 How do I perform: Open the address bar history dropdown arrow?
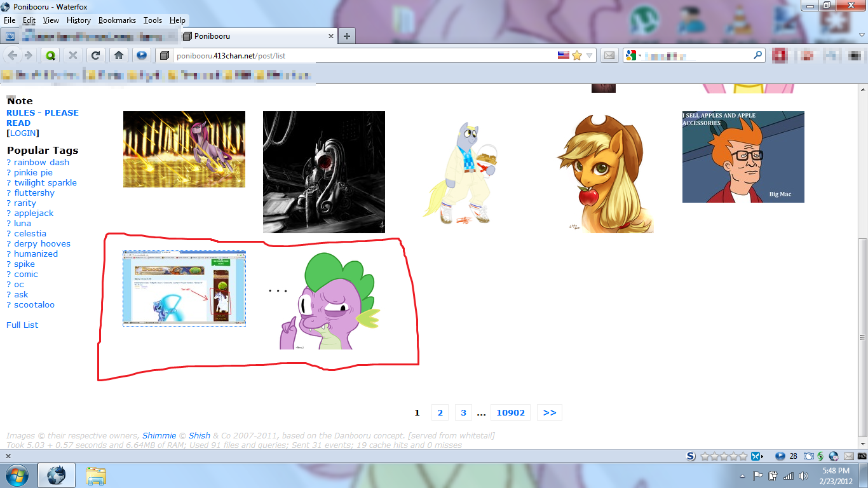(x=590, y=55)
